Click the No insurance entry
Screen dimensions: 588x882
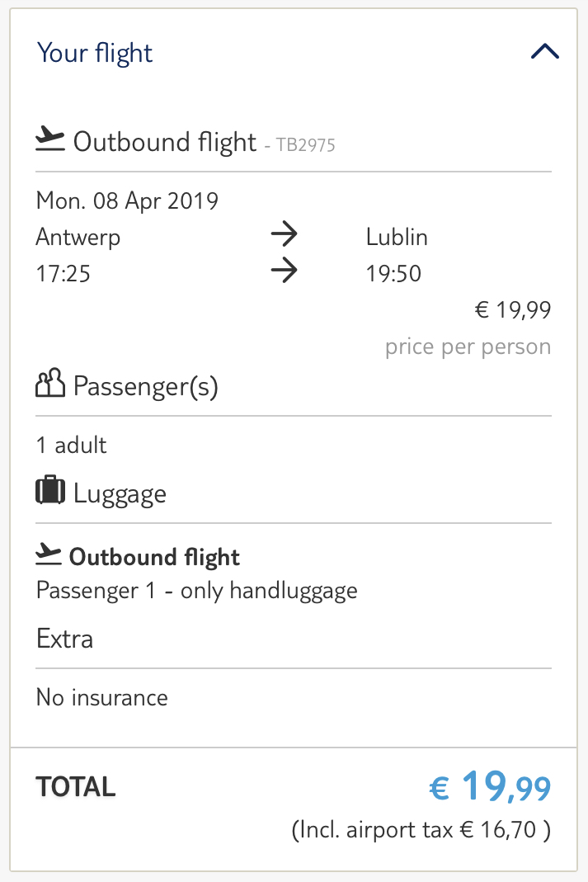coord(101,697)
